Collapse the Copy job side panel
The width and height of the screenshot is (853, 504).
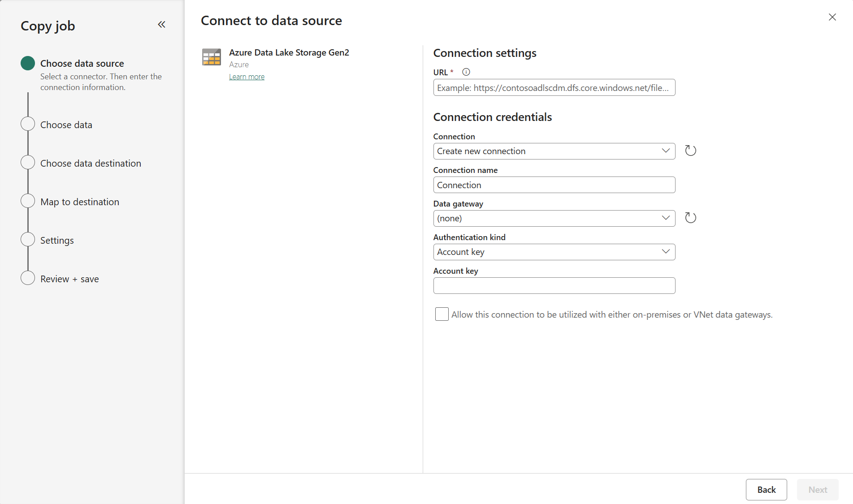click(x=161, y=25)
